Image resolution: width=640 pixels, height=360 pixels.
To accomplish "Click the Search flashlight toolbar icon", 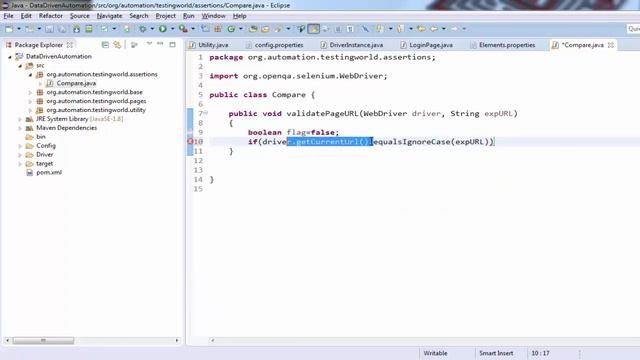I will tap(278, 29).
